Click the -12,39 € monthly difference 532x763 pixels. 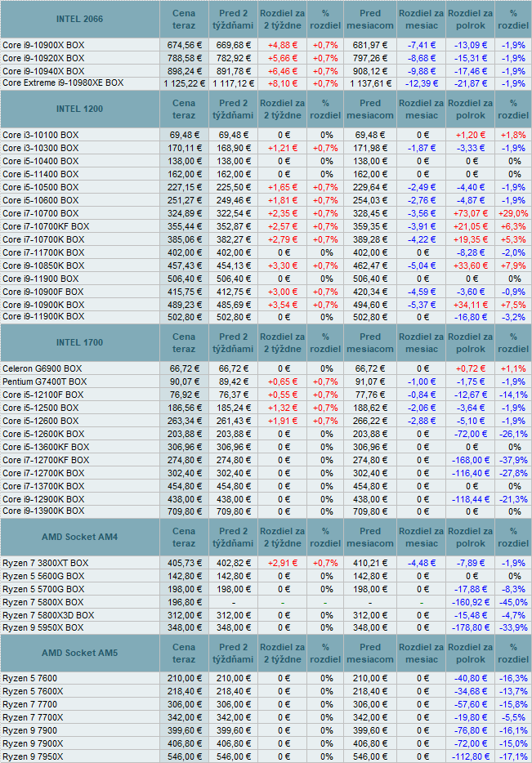422,83
